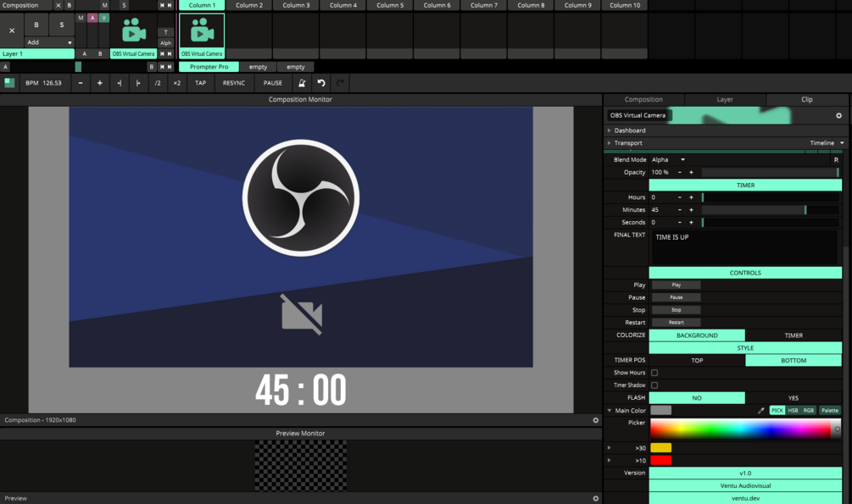Set TIMER POS to TOP
This screenshot has width=852, height=504.
click(697, 360)
